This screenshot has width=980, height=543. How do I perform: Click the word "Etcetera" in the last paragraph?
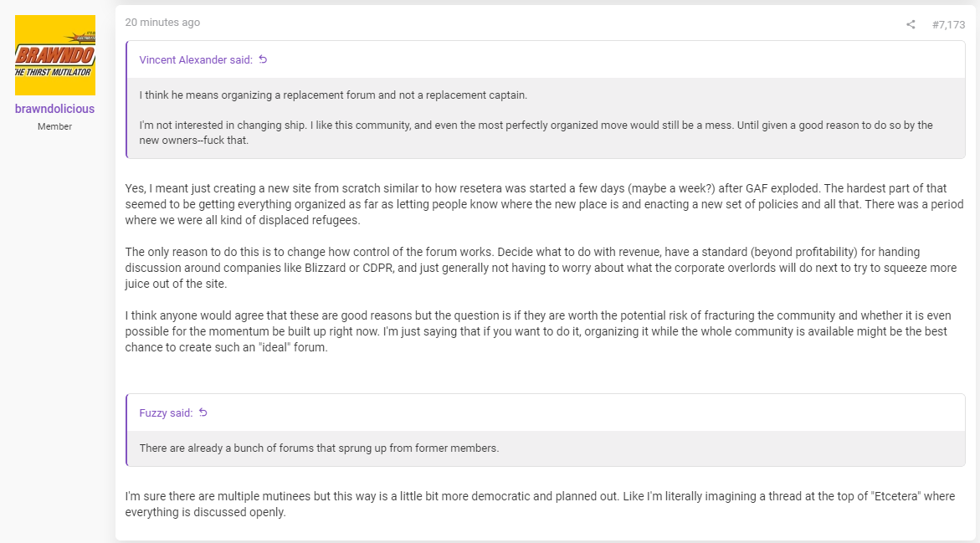pyautogui.click(x=895, y=496)
